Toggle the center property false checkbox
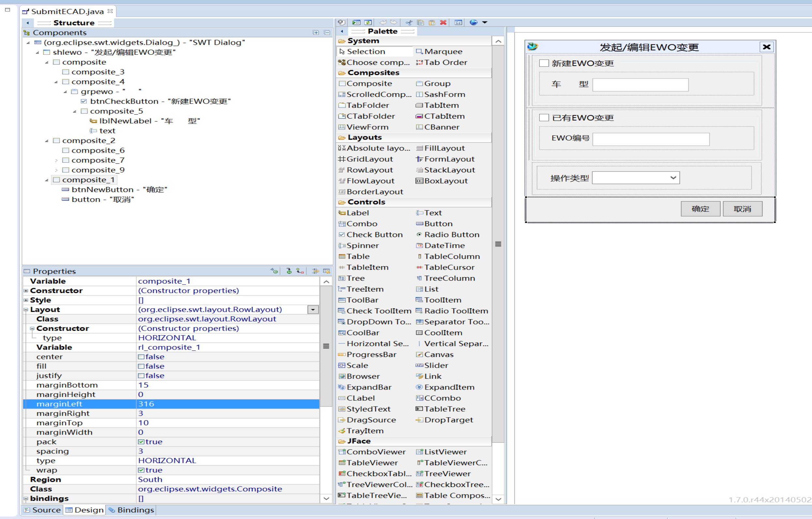 pos(141,356)
